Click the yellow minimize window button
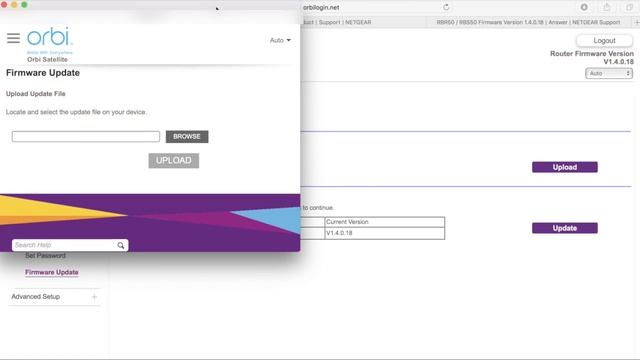This screenshot has width=640, height=360. [x=14, y=4]
